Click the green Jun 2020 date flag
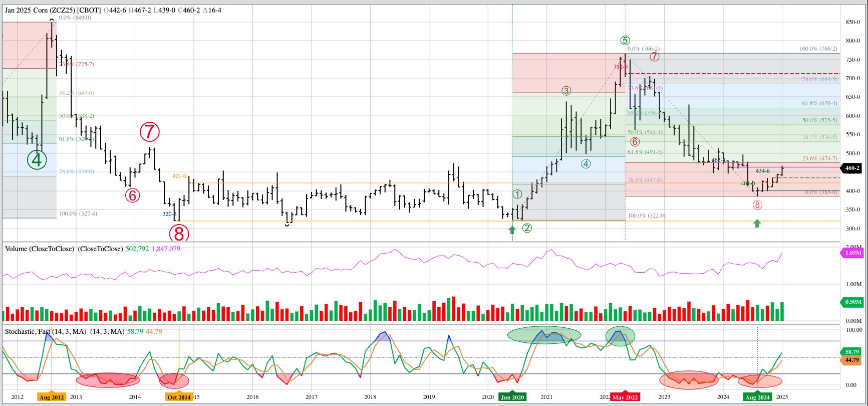 [512, 397]
